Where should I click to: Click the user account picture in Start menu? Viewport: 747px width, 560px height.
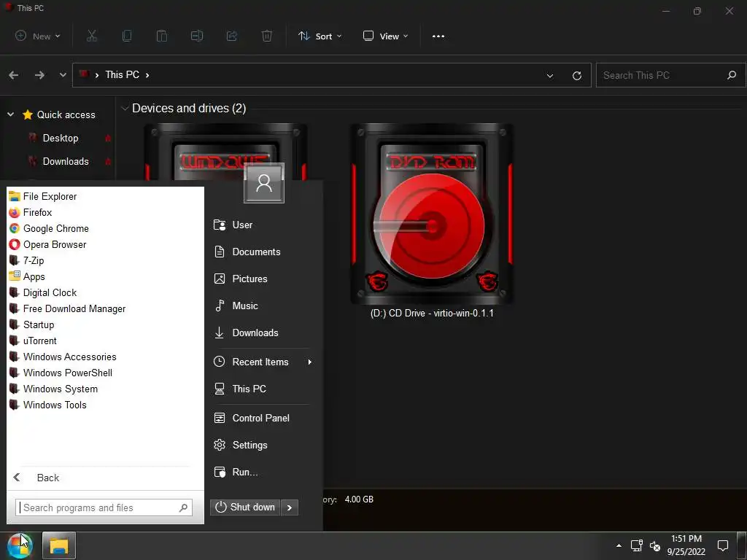[x=264, y=183]
